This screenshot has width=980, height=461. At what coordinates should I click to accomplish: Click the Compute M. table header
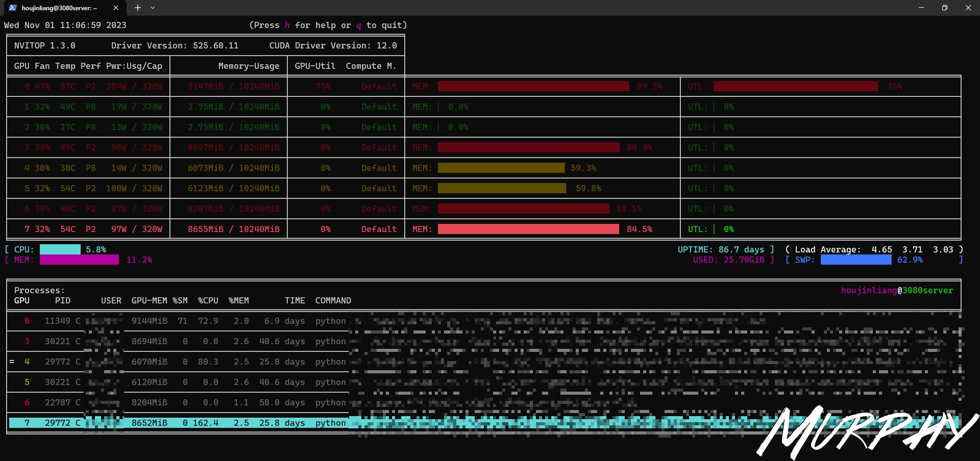371,66
